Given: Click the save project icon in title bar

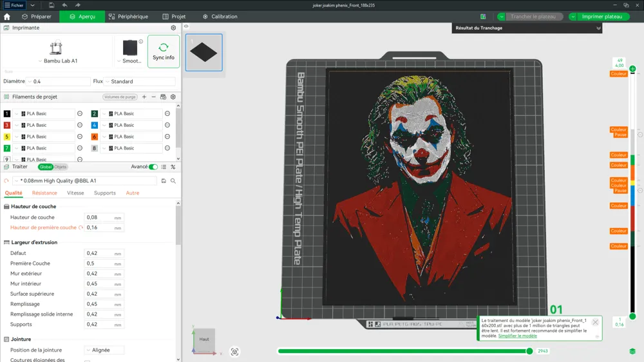Looking at the screenshot, I should coord(52,5).
